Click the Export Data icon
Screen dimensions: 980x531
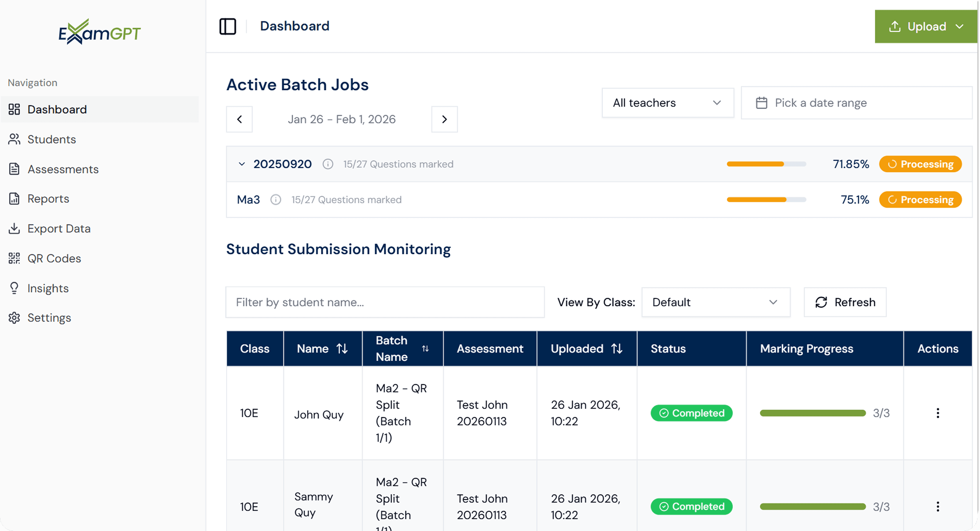[14, 228]
